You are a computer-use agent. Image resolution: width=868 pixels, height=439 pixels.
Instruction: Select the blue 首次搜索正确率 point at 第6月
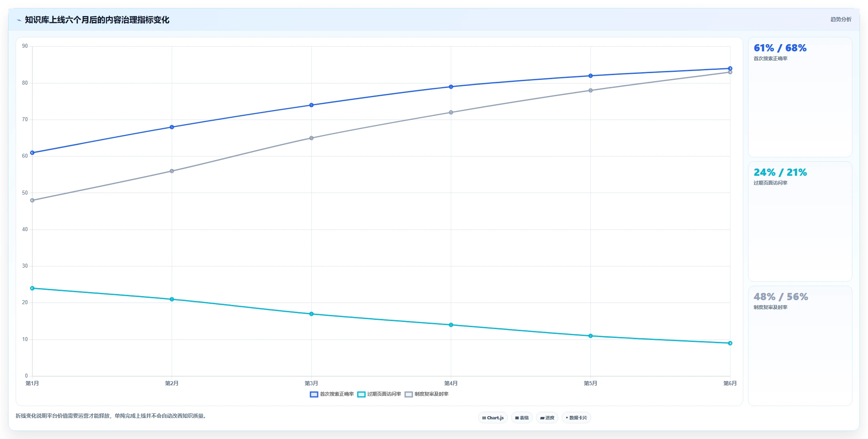[x=730, y=69]
